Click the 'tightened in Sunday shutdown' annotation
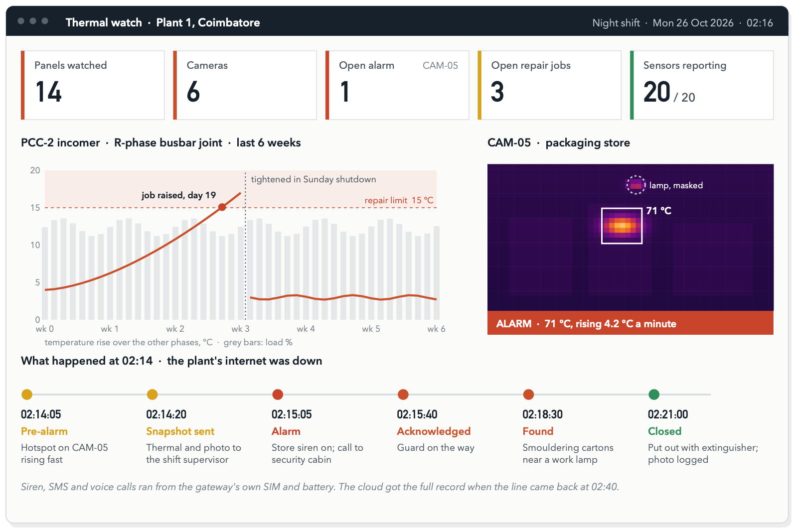 314,179
